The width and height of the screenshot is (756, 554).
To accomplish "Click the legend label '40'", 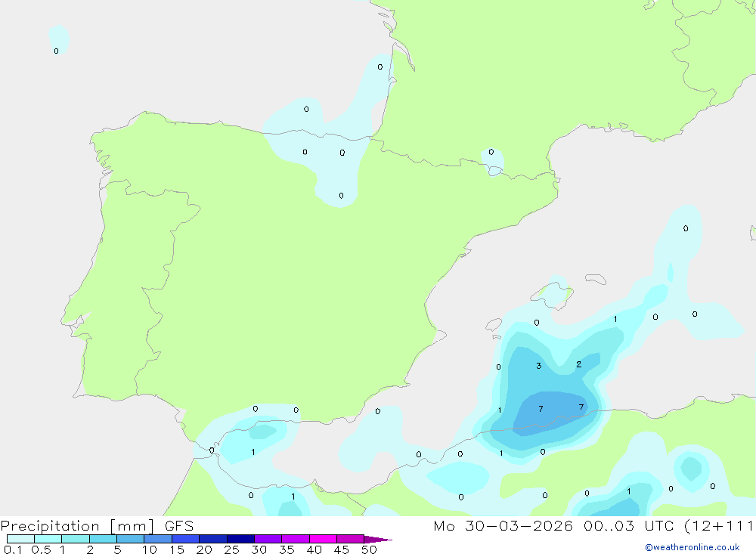I will click(314, 549).
